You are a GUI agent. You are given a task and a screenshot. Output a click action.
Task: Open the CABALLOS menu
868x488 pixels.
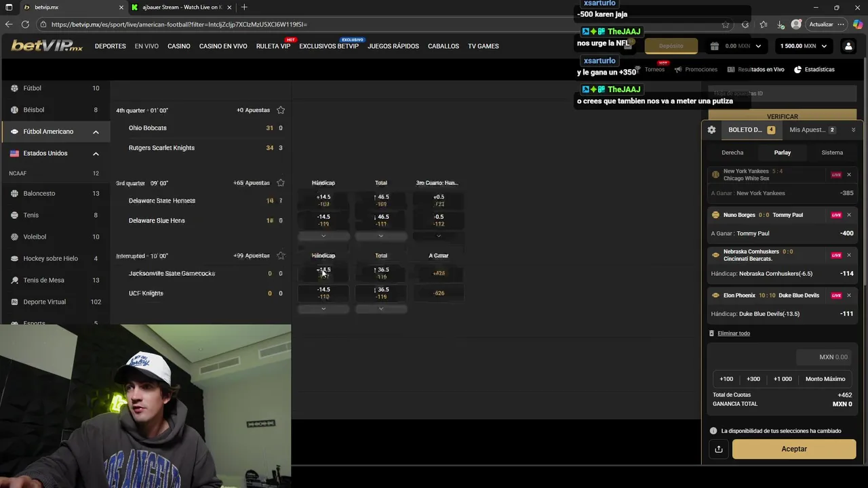(443, 46)
